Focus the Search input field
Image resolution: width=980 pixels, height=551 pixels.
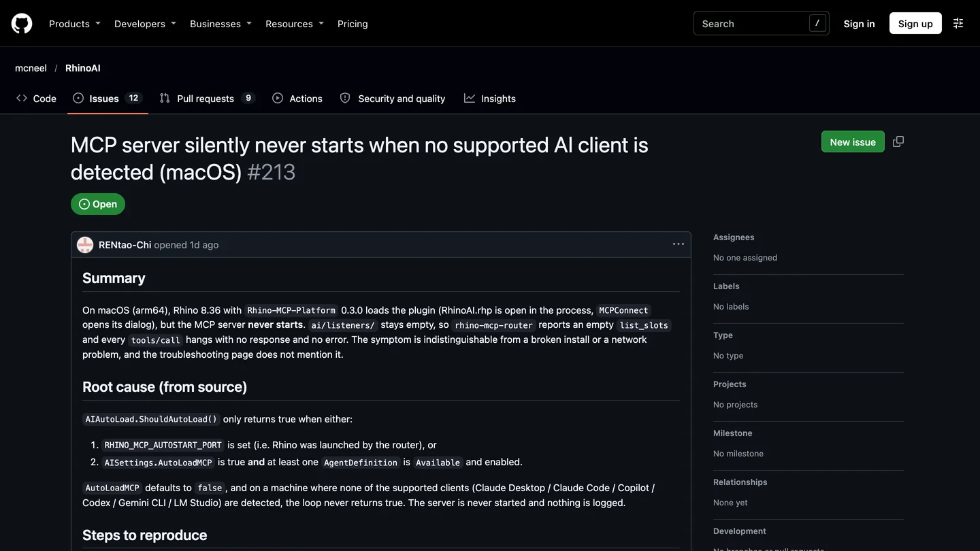pos(761,23)
